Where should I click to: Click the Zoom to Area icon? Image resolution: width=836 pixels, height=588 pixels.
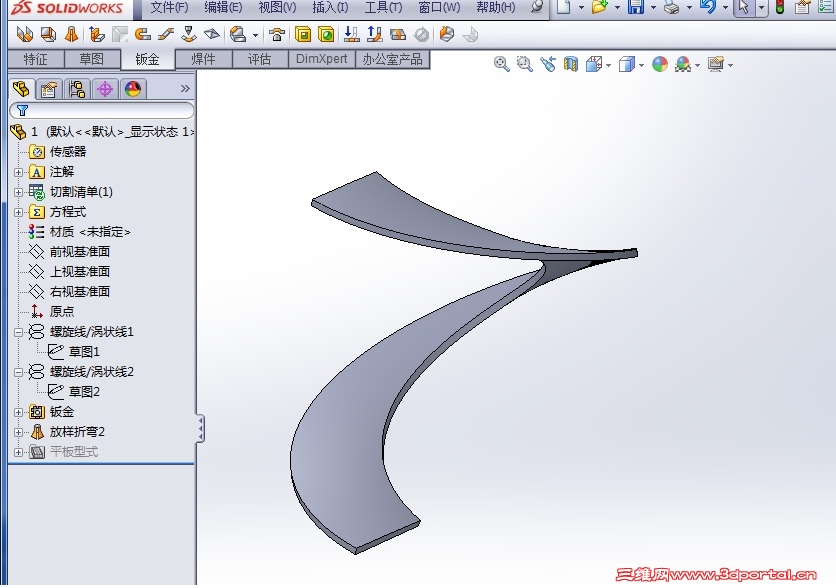(525, 65)
